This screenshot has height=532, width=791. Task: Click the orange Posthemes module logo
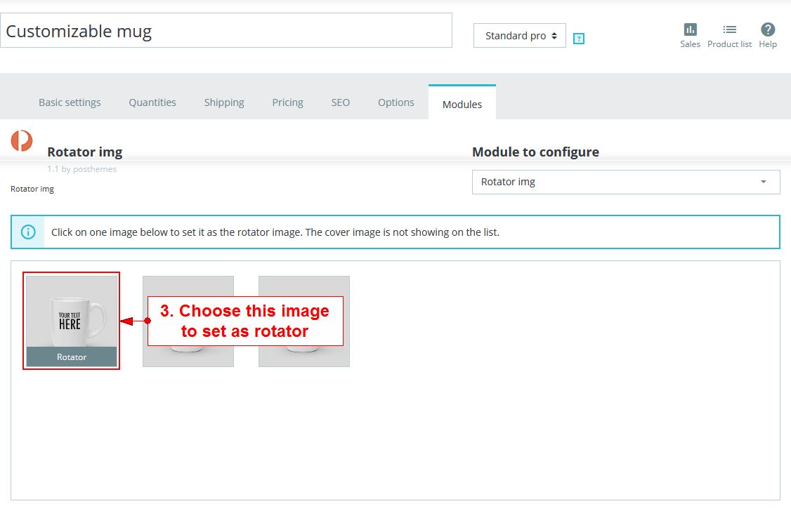(22, 140)
